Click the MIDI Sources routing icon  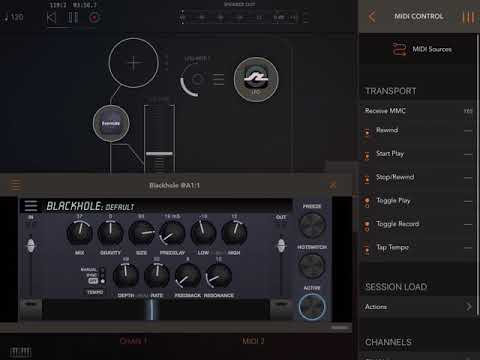[399, 49]
